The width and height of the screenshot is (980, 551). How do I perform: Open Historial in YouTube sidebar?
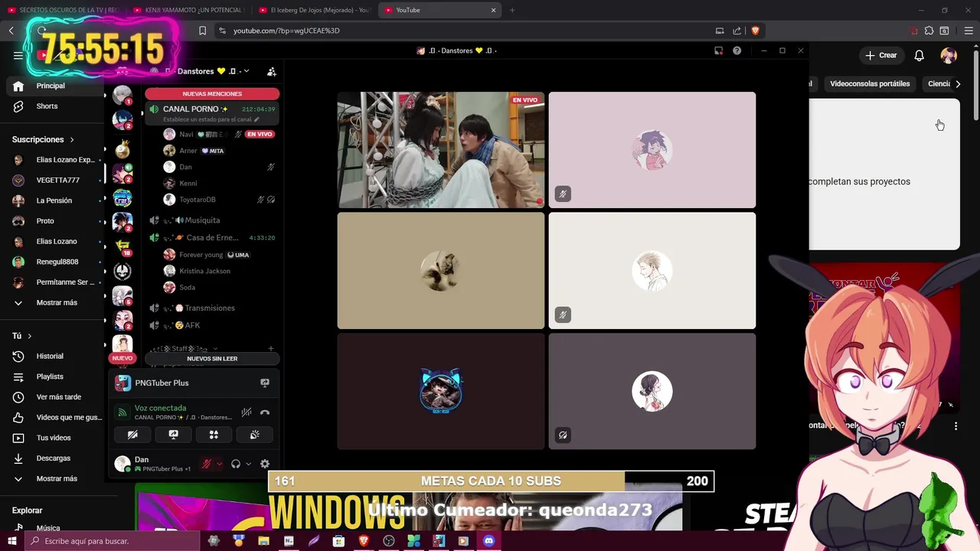point(55,356)
